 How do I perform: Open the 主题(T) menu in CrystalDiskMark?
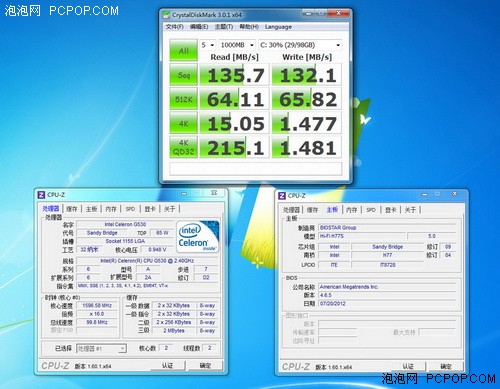coord(224,27)
